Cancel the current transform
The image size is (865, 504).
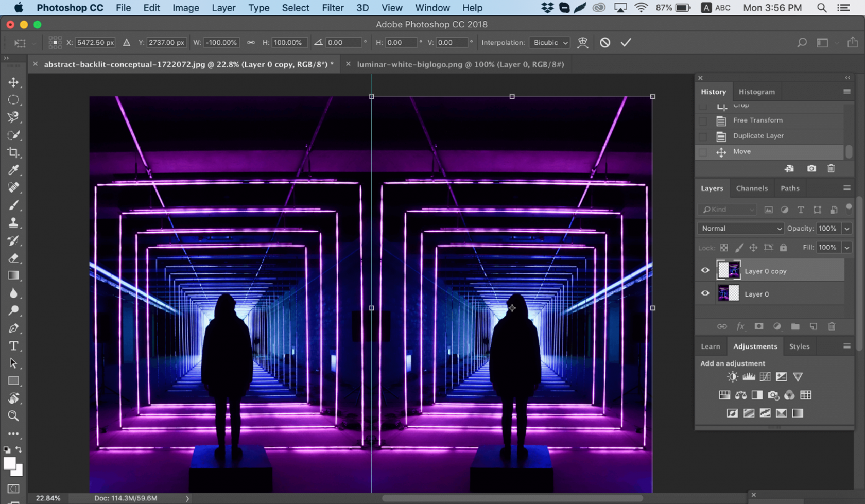[x=604, y=42]
